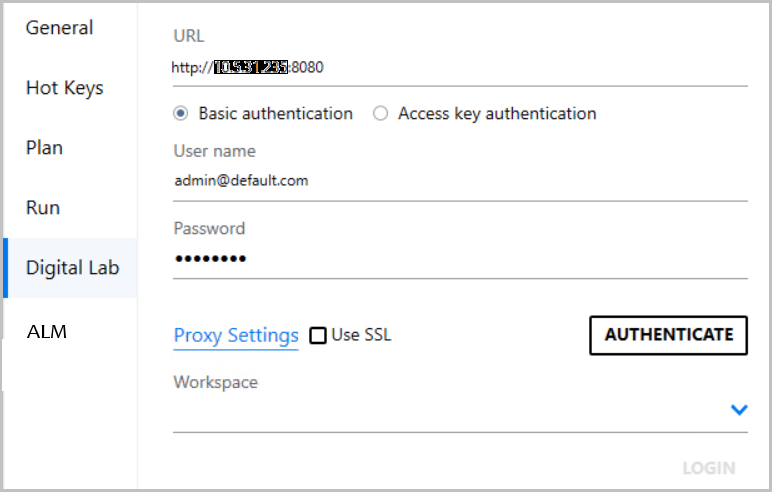
Task: Open the General settings tab
Action: pos(59,28)
